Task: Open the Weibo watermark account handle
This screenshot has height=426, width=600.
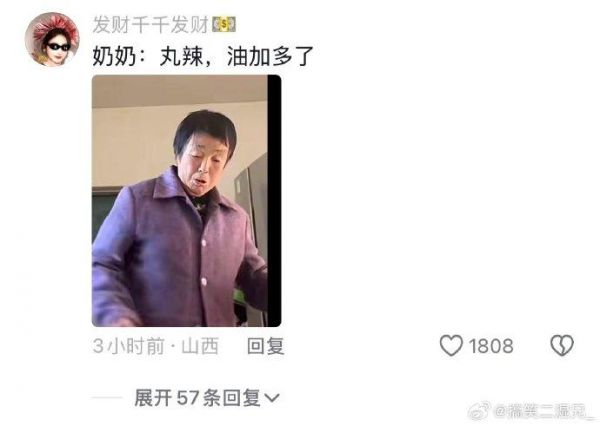Action: (545, 411)
